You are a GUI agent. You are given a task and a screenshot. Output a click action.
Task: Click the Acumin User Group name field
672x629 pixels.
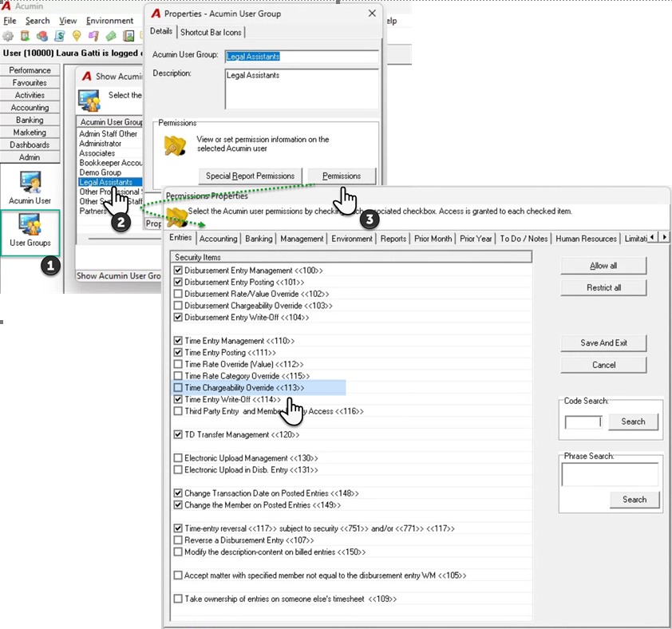[302, 57]
